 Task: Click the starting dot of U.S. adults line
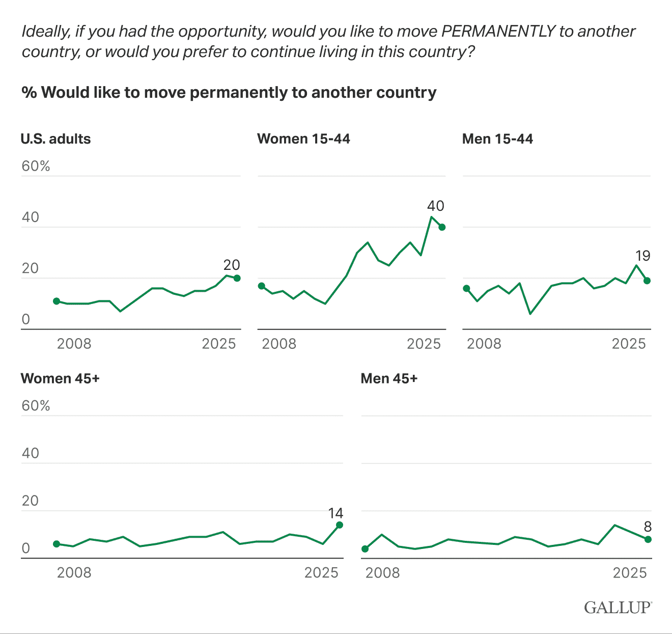pyautogui.click(x=57, y=301)
